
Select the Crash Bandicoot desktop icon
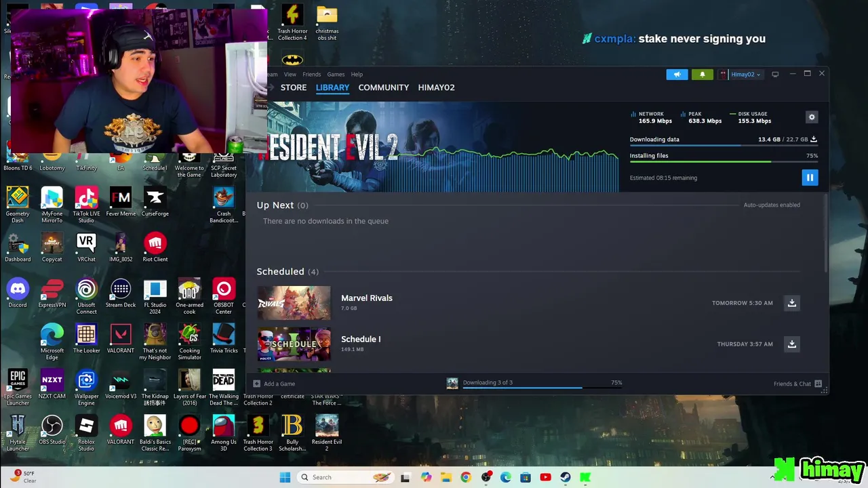(224, 205)
